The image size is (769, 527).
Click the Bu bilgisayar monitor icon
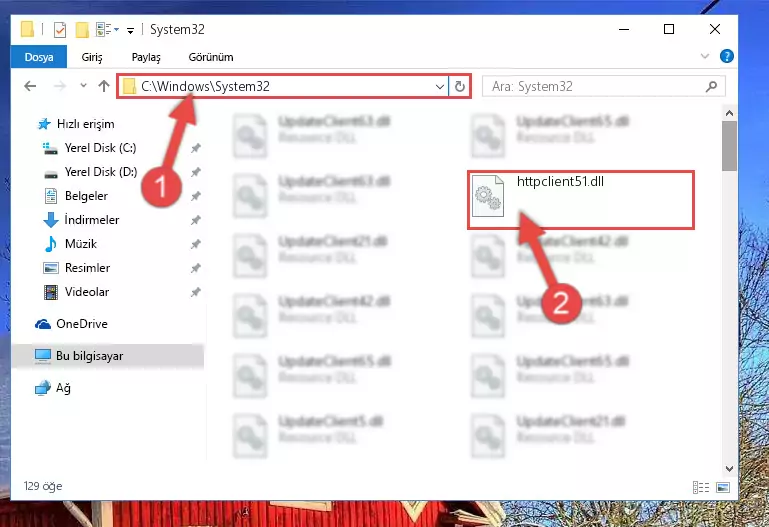tap(43, 356)
